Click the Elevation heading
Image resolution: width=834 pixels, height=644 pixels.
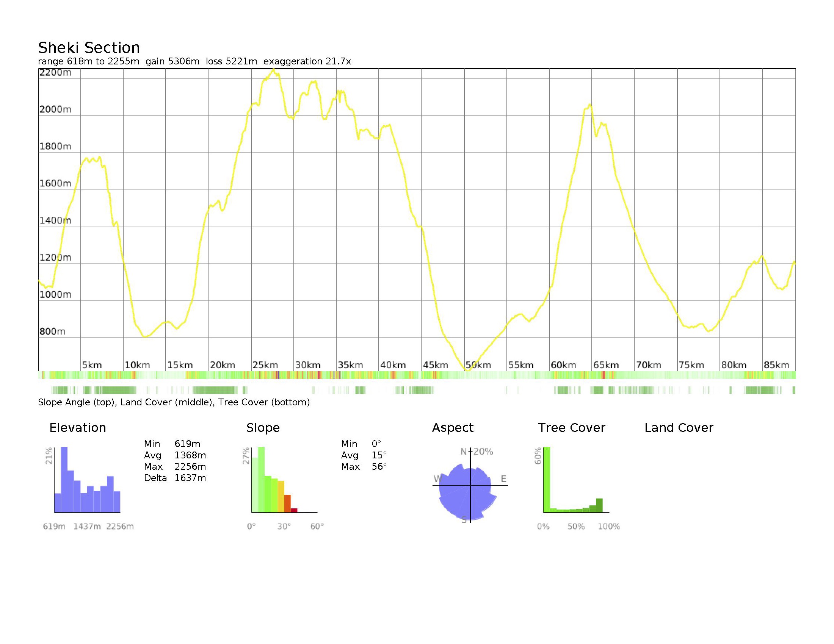(x=78, y=428)
